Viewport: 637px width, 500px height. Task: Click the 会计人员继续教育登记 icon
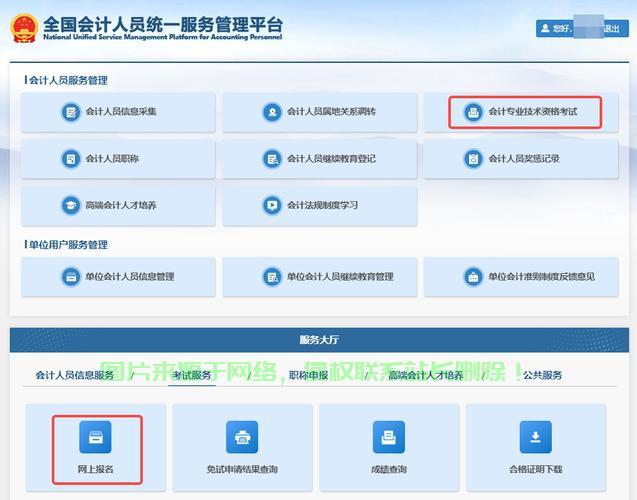click(x=272, y=159)
